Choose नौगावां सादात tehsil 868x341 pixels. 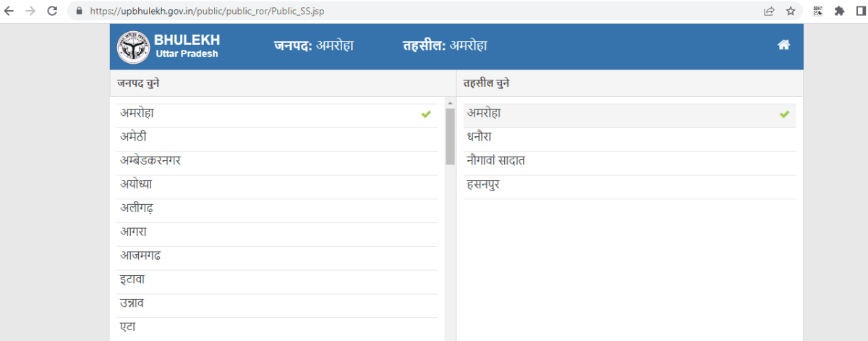tap(629, 161)
